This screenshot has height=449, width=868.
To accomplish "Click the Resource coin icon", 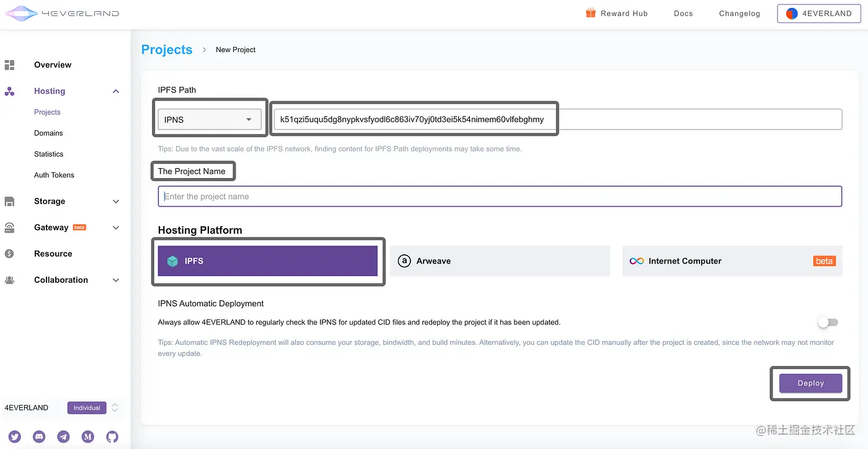I will coord(9,254).
